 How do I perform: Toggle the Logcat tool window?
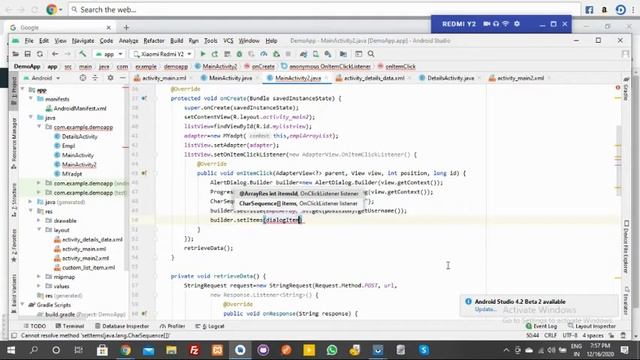[210, 326]
